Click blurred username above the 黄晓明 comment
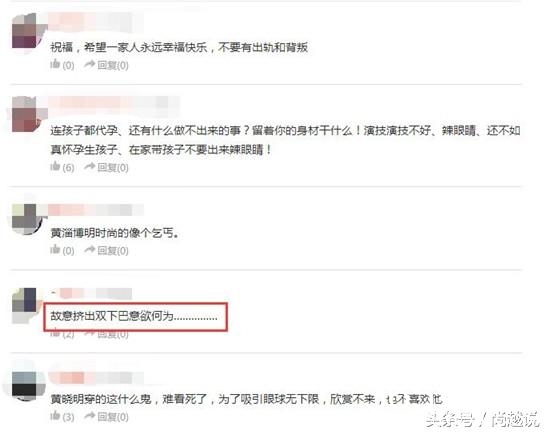This screenshot has width=550, height=434. [95, 378]
